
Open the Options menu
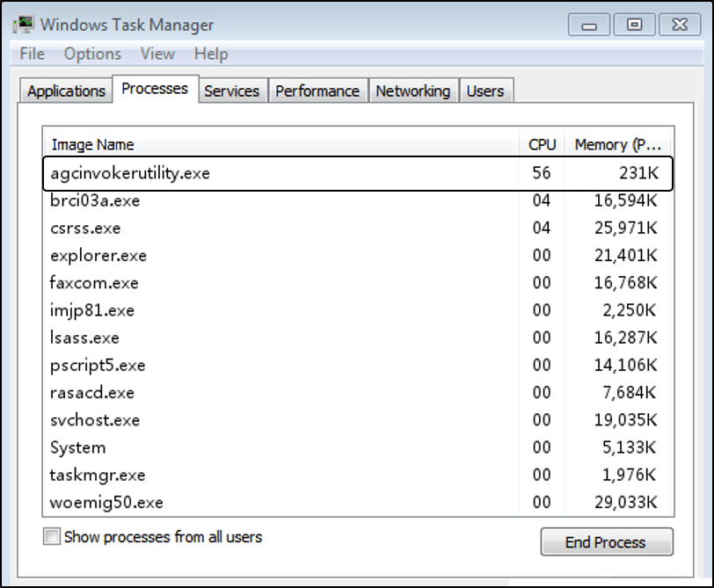point(92,54)
